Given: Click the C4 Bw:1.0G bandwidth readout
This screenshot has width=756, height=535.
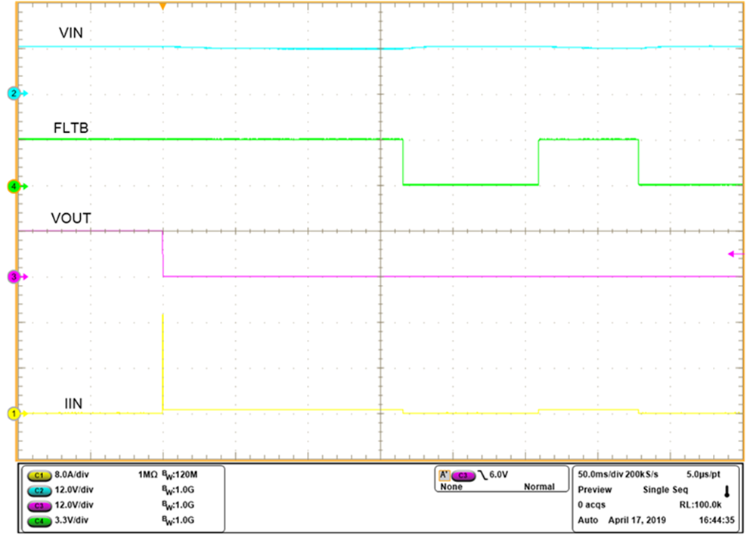Looking at the screenshot, I should (x=178, y=521).
